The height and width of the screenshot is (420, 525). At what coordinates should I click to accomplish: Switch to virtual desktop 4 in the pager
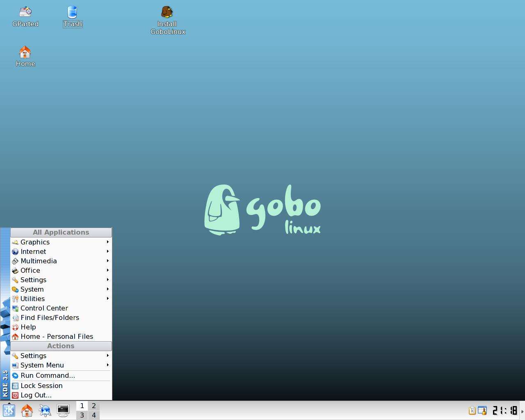point(94,415)
